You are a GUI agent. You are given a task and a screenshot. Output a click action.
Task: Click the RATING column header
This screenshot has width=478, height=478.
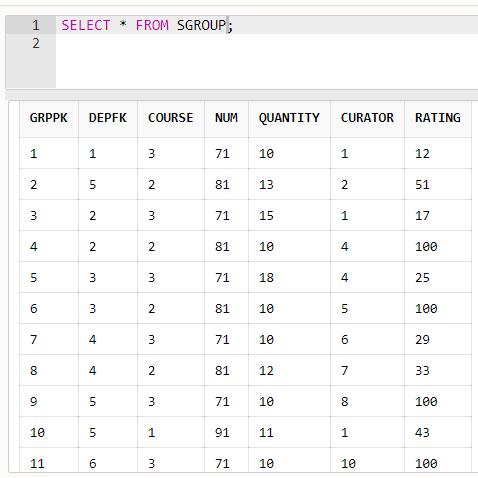(x=438, y=118)
